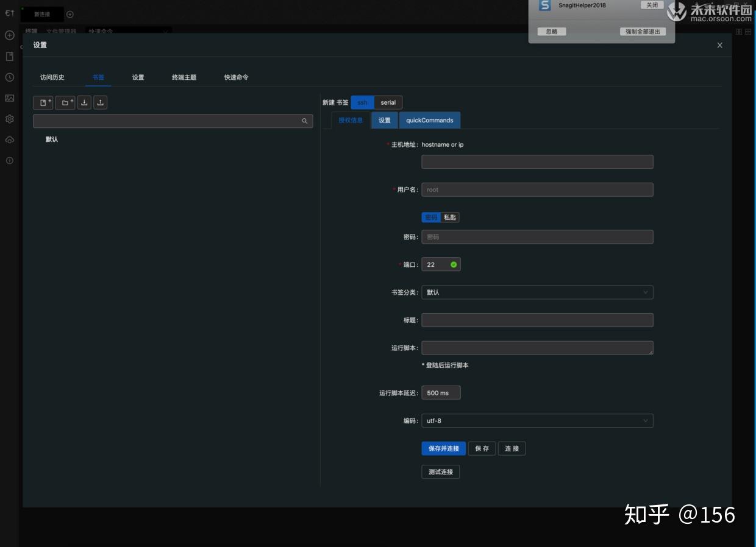Click 强制全部退出 in the SnagitHelper dialog
This screenshot has width=756, height=547.
coord(643,32)
